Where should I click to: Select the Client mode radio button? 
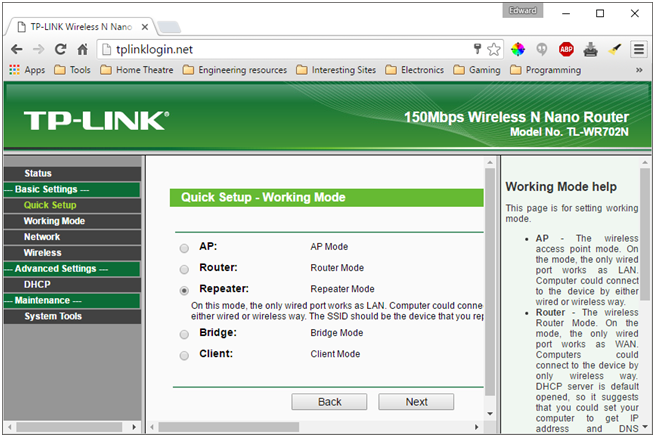[184, 356]
